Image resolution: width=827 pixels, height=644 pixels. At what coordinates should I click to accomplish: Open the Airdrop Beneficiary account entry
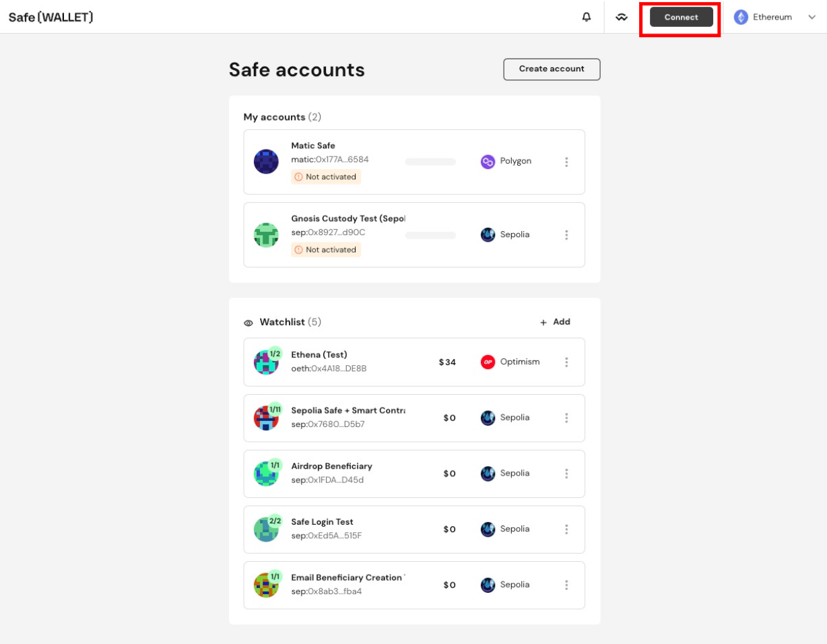pos(414,474)
